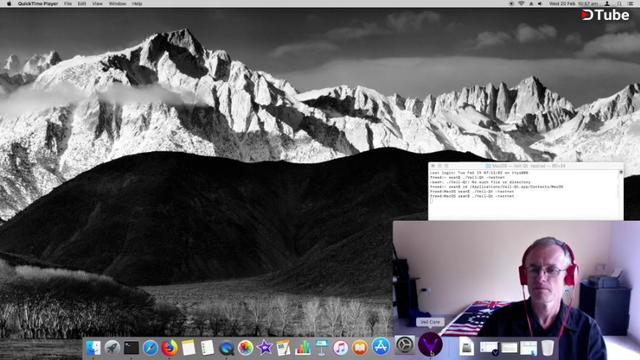Launch System Preferences from Dock
Image resolution: width=640 pixels, height=360 pixels.
(404, 345)
